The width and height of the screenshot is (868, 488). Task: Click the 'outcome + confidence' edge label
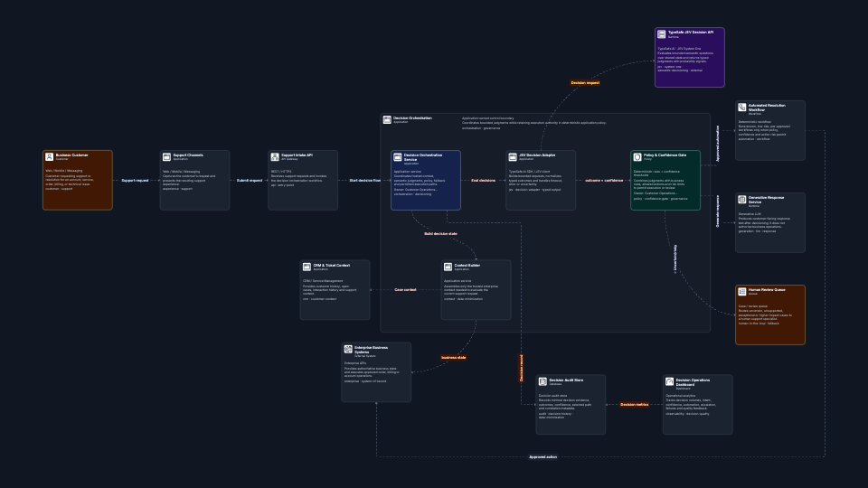(604, 181)
